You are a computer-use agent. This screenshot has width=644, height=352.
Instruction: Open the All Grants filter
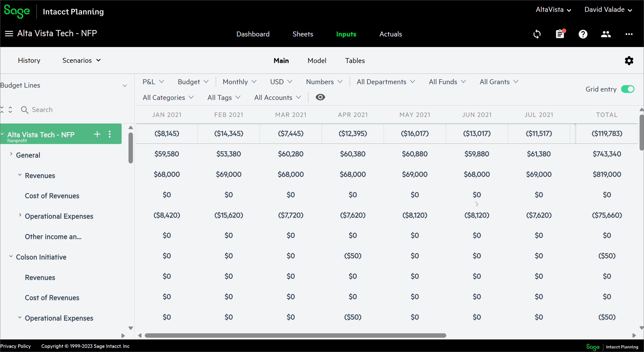pyautogui.click(x=499, y=82)
